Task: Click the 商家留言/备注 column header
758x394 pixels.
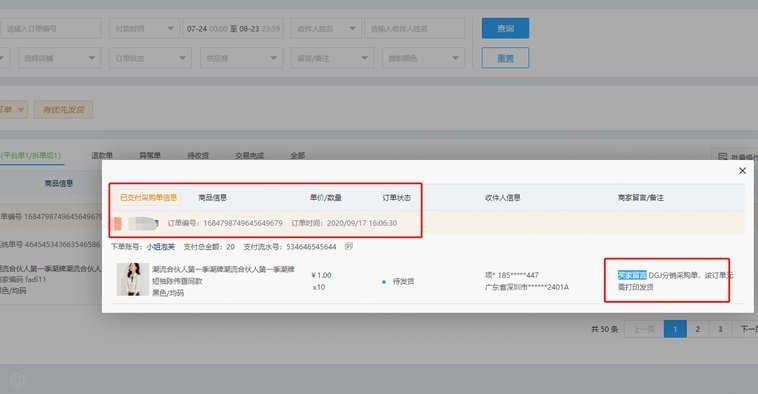Action: coord(641,197)
